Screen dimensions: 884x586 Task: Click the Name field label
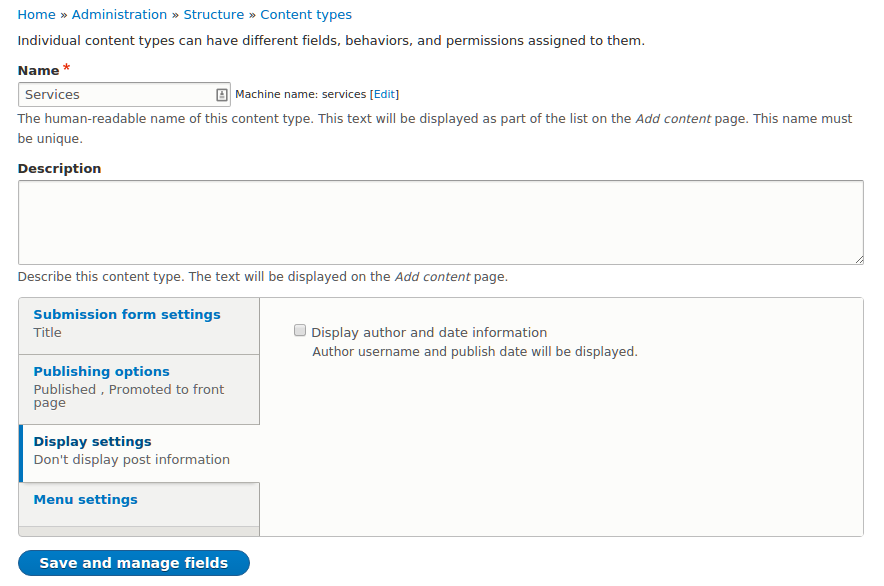tap(39, 70)
